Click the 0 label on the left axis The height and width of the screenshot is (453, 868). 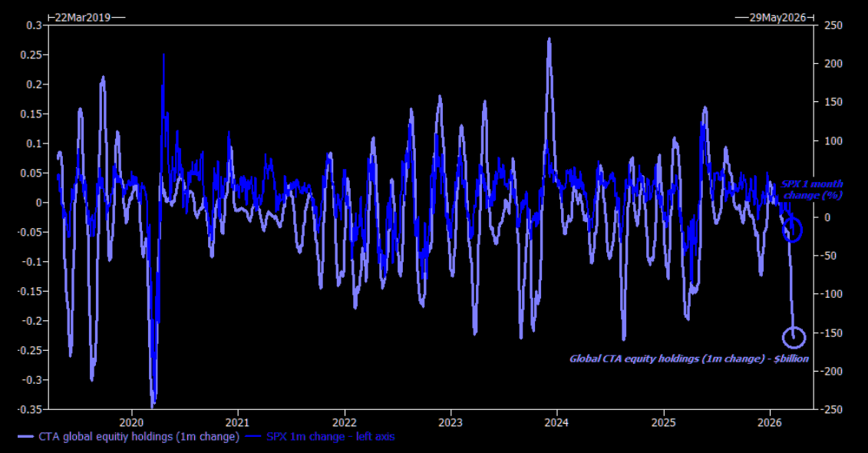38,203
